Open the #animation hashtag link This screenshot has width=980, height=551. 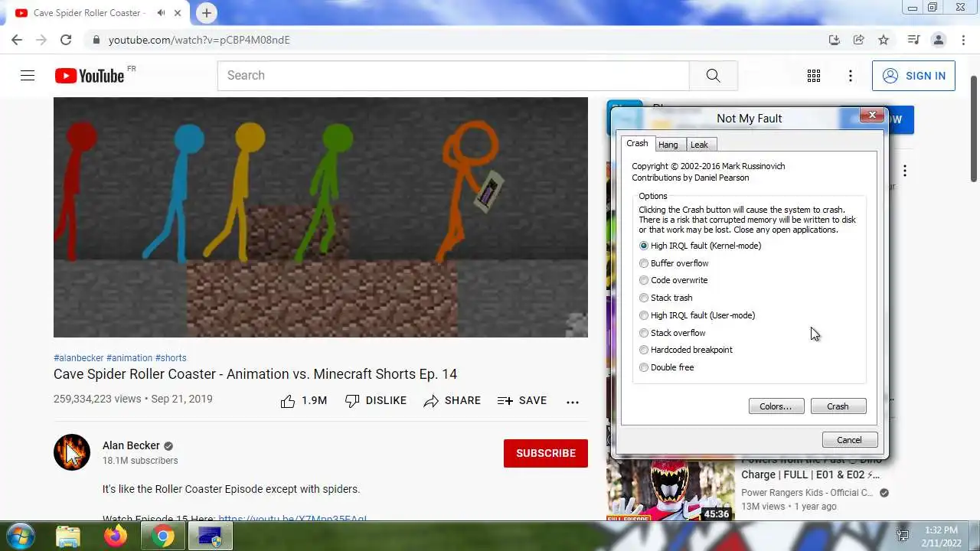pyautogui.click(x=129, y=358)
